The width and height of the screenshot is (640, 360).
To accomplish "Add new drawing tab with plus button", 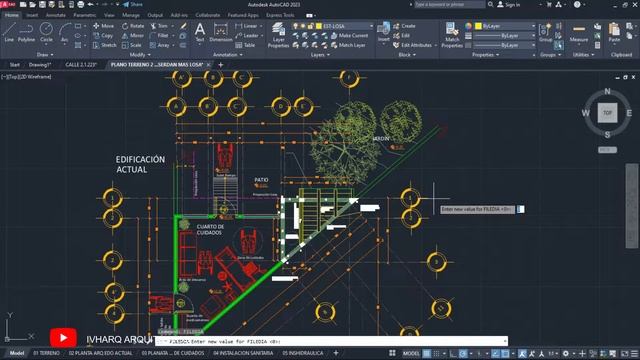I will pos(221,65).
